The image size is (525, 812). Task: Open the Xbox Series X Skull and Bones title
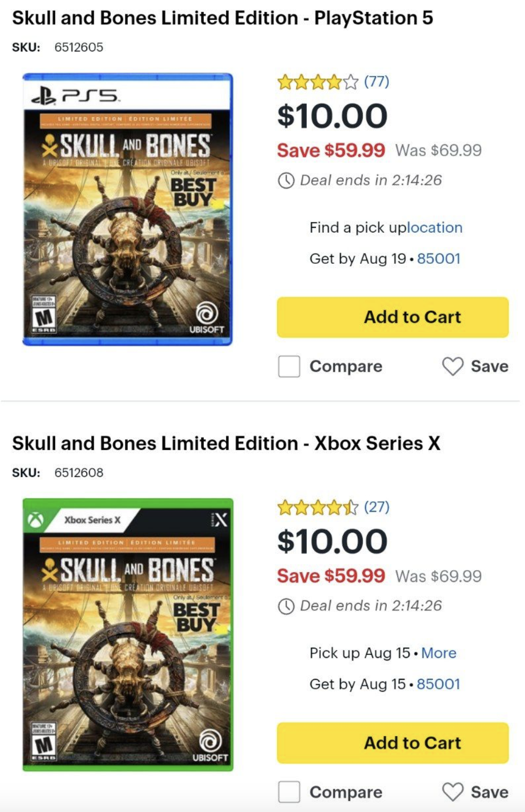click(226, 443)
